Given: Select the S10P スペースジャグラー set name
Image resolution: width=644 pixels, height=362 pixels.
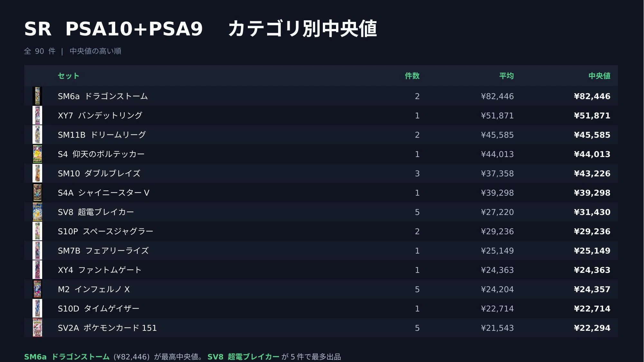Looking at the screenshot, I should coord(106,231).
